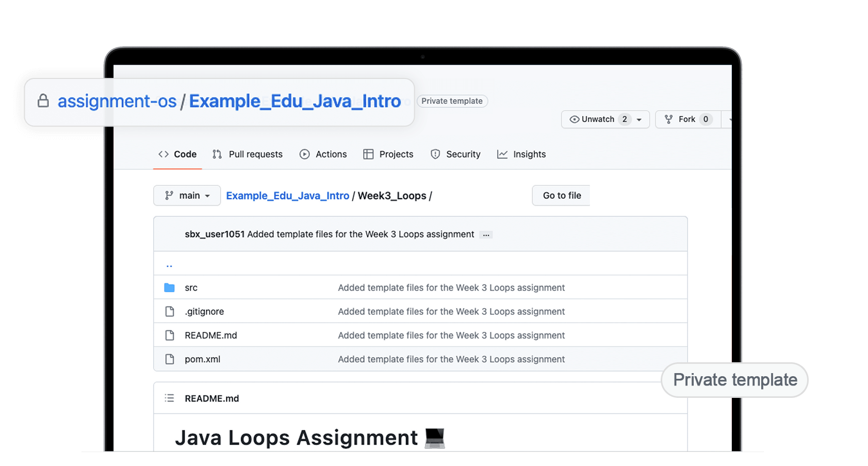Open the src folder icon
Screen dimensions: 868x466
point(169,287)
